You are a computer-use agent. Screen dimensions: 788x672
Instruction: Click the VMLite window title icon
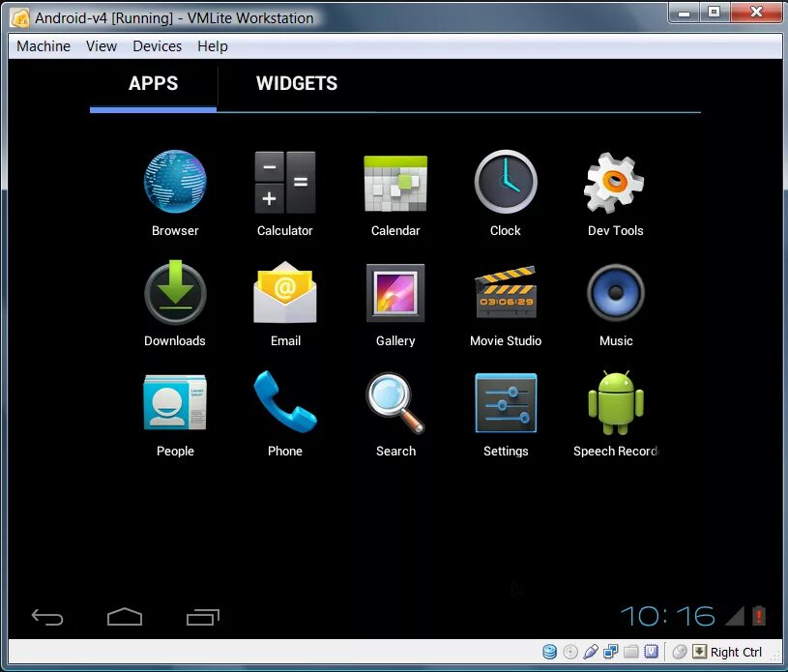tap(20, 18)
